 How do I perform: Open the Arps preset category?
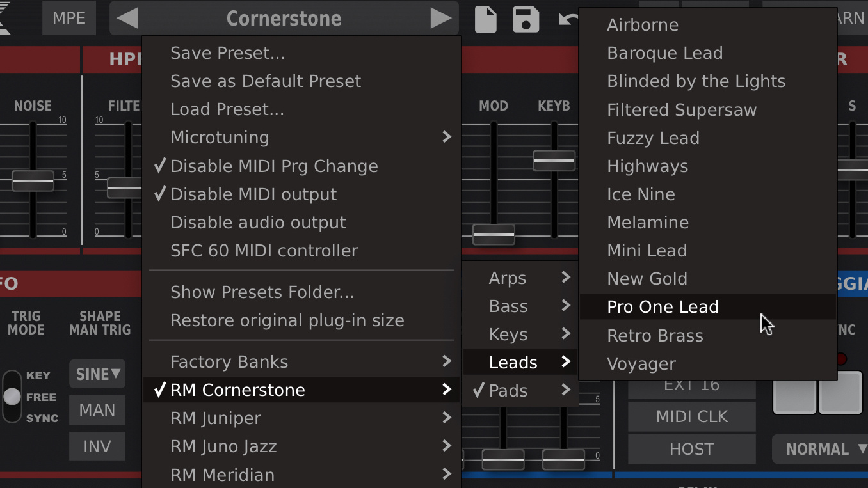tap(520, 278)
